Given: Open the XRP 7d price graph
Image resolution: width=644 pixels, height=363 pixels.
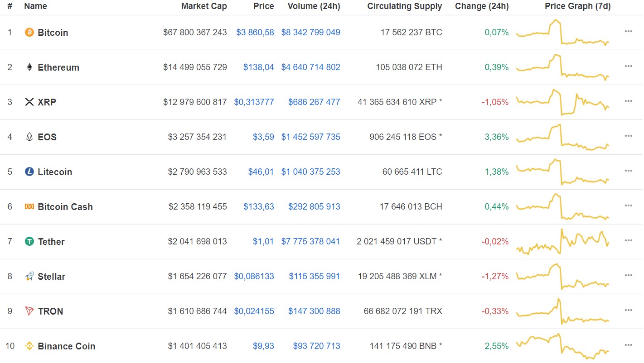Looking at the screenshot, I should click(563, 102).
